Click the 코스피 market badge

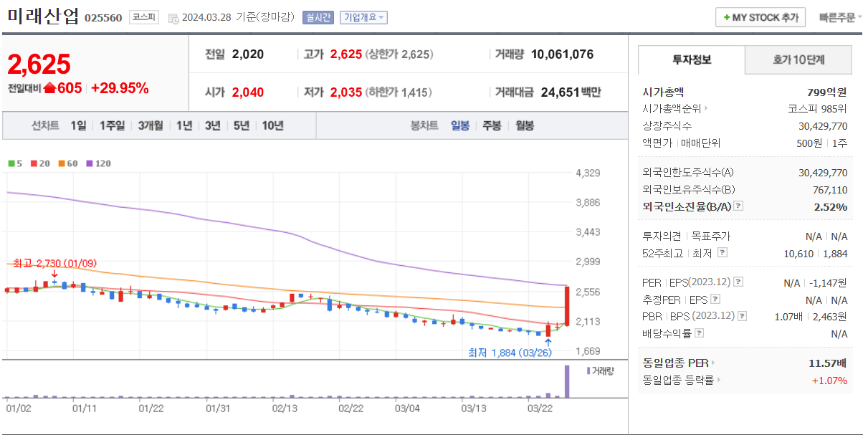[x=143, y=17]
